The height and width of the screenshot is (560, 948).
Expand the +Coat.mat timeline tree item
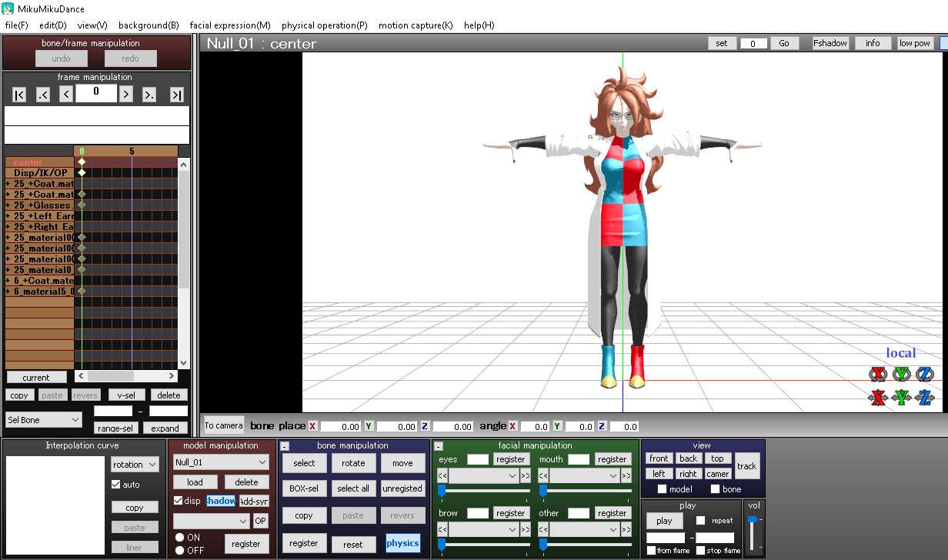5,184
